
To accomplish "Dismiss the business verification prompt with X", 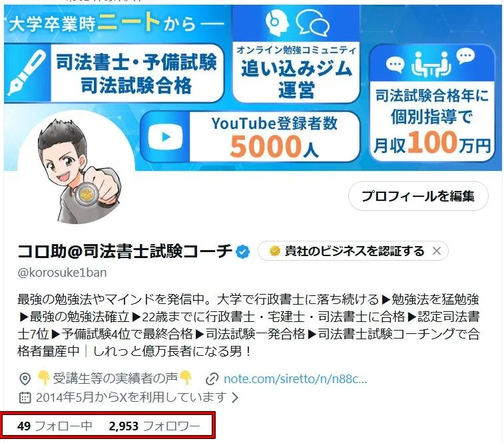I will coord(437,251).
